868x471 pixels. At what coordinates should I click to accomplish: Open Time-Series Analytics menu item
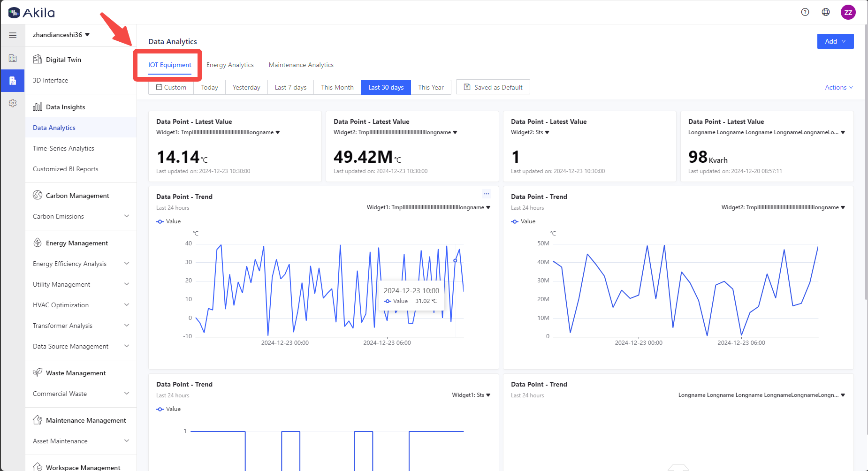(81, 148)
